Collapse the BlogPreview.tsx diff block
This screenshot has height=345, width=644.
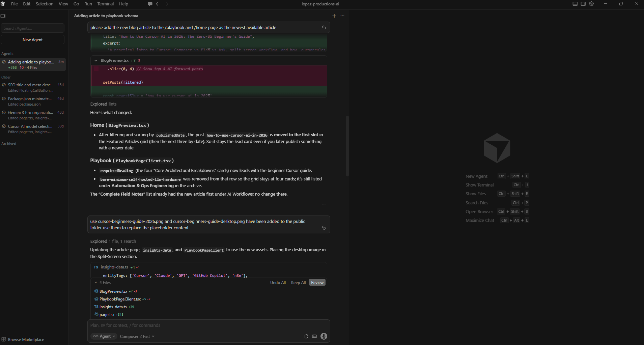pos(96,60)
